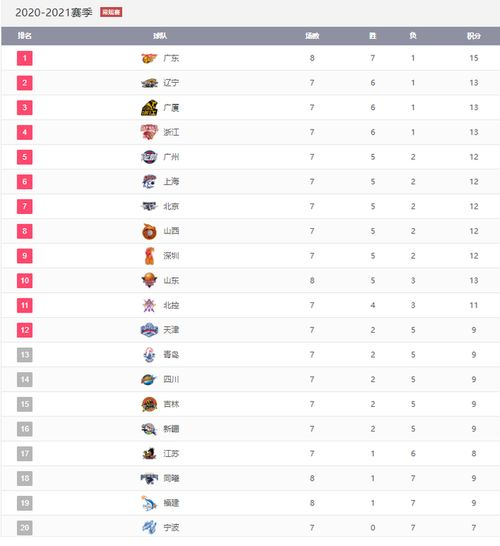
Task: Open the 北京 team name link
Action: tap(171, 206)
